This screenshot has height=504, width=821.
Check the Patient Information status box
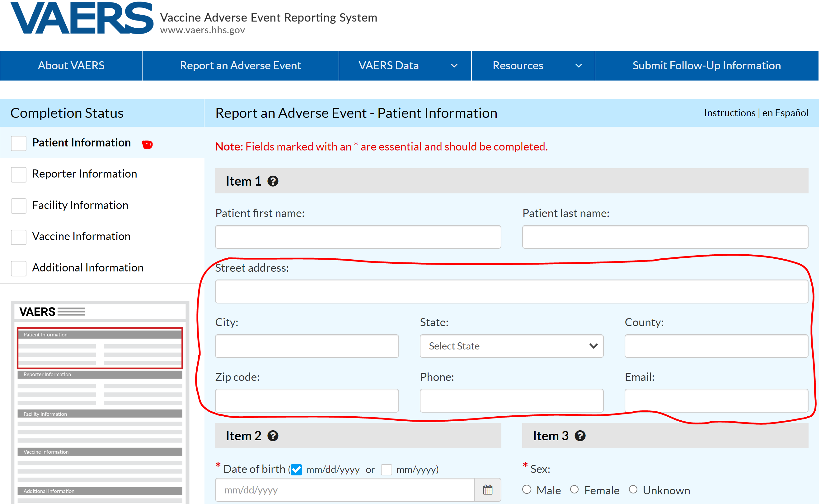coord(19,143)
